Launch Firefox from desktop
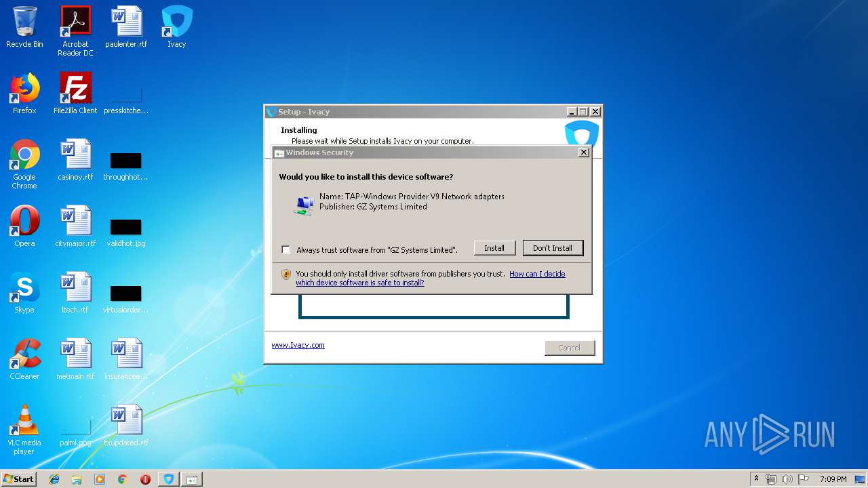The height and width of the screenshot is (488, 868). (x=24, y=94)
